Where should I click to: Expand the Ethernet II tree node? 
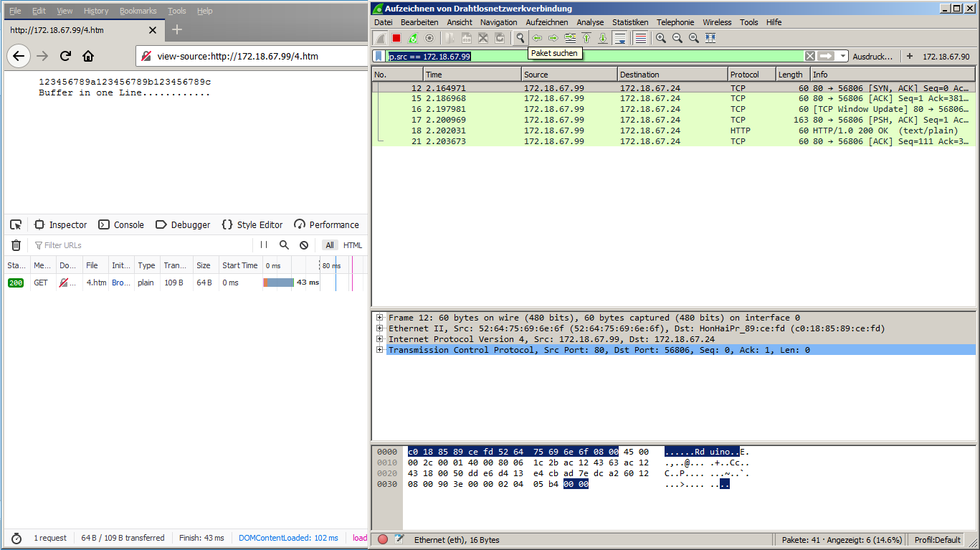(380, 328)
